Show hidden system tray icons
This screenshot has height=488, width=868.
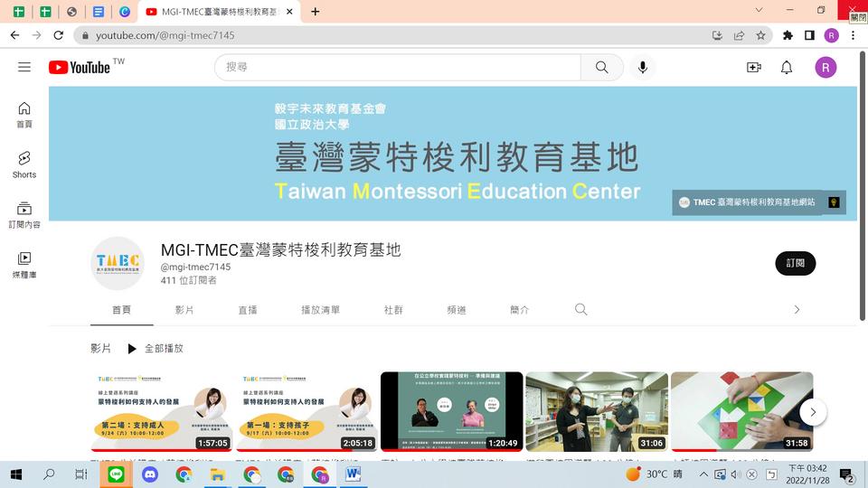tap(703, 474)
